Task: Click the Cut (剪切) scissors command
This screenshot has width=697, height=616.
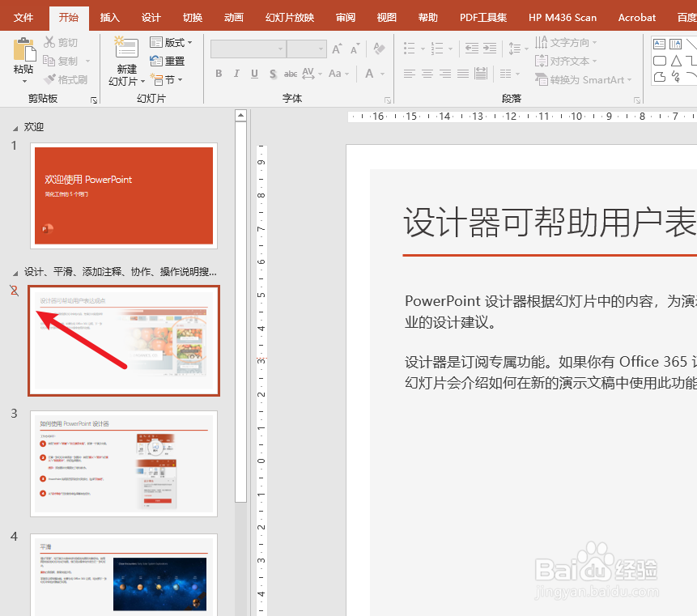Action: pos(61,43)
